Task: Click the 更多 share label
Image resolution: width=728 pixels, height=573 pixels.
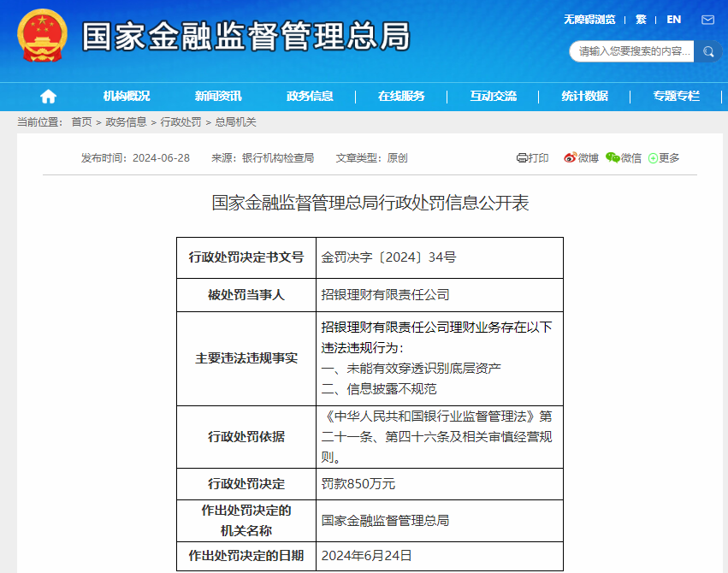Action: [x=669, y=158]
